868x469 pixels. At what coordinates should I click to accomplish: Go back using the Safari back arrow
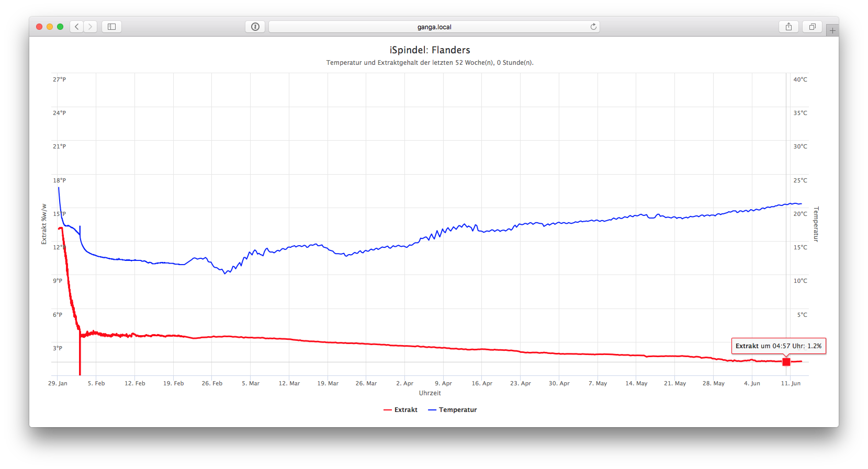77,27
